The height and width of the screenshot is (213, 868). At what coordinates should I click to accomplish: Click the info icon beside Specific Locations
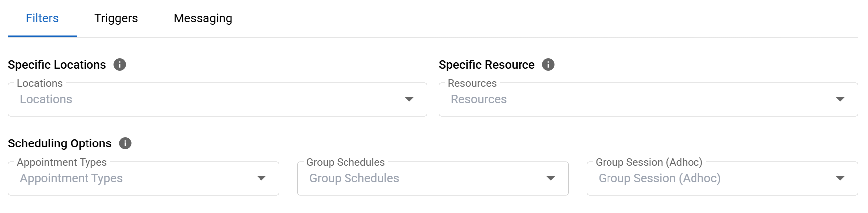[x=120, y=65]
